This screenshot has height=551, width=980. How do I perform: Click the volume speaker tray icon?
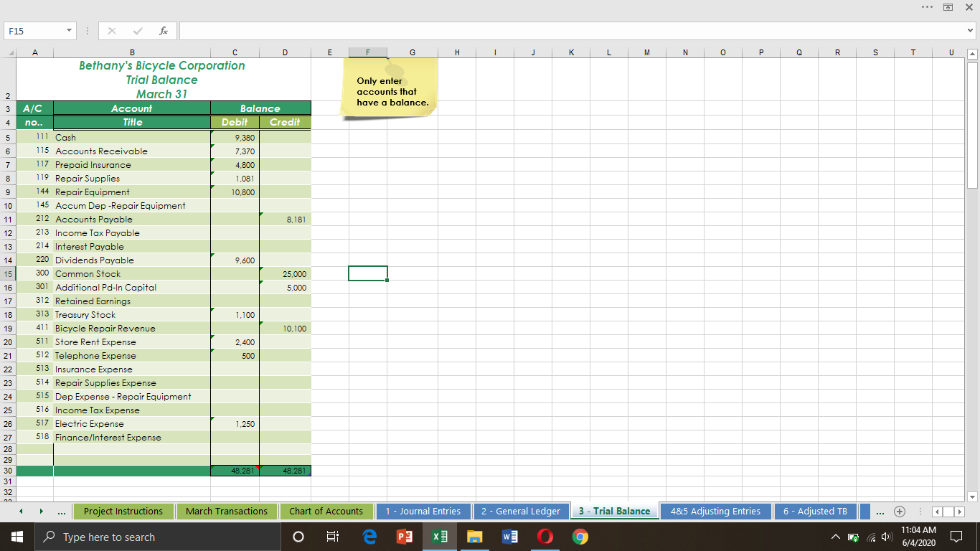[x=887, y=537]
